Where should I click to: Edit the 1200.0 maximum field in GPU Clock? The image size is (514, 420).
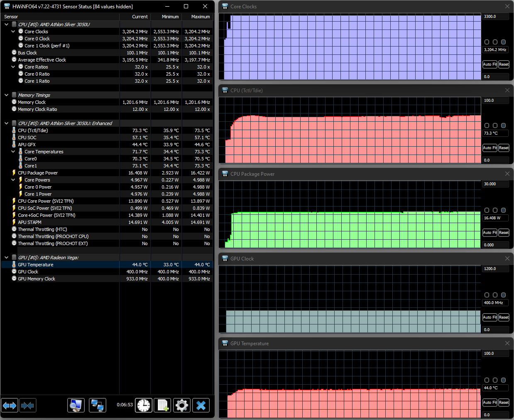point(496,269)
